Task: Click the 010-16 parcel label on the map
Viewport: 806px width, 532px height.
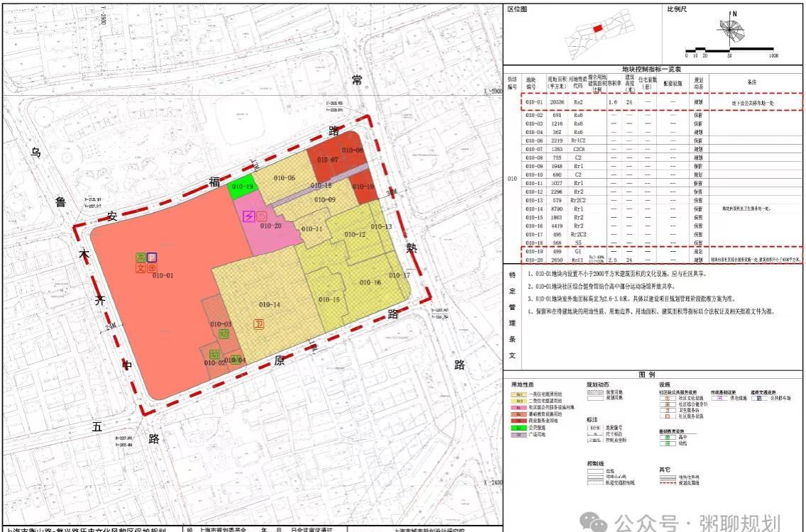Action: (x=370, y=282)
